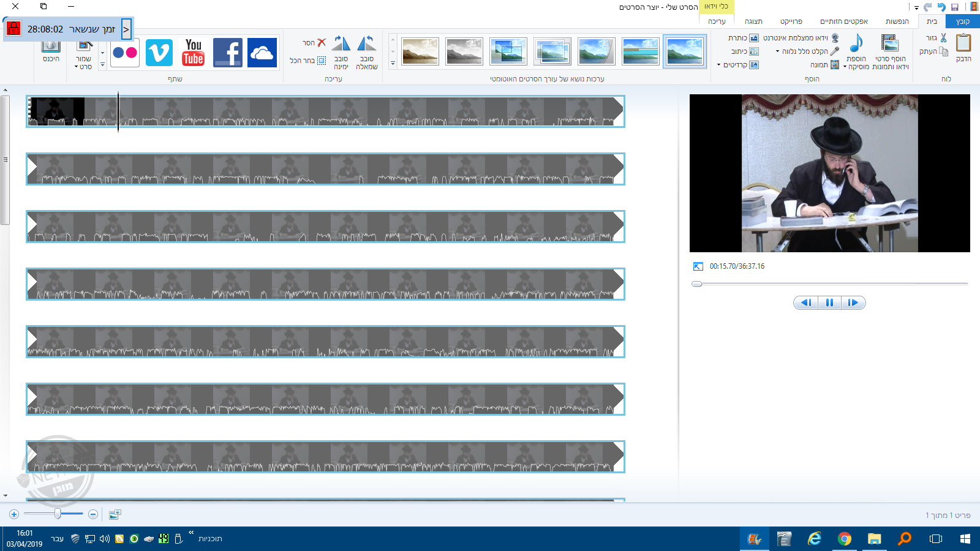Change the thumbnail size icon in the status bar

[115, 515]
